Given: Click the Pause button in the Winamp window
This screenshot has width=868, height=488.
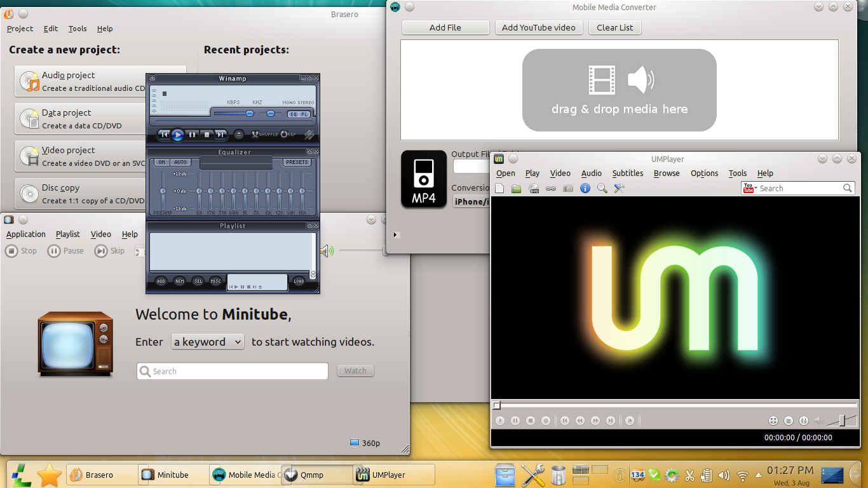Looking at the screenshot, I should pyautogui.click(x=193, y=135).
